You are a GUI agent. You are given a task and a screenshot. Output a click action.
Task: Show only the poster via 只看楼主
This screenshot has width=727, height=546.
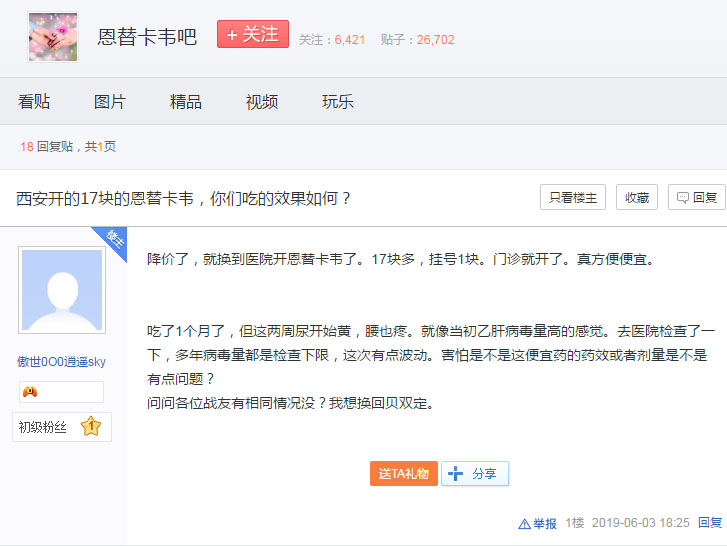(x=573, y=197)
